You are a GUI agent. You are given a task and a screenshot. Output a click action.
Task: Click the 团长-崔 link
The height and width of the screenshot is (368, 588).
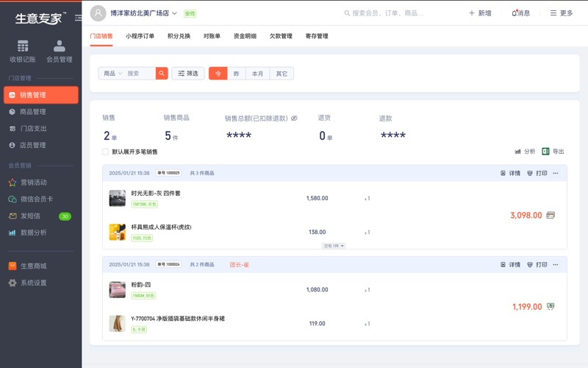[240, 265]
